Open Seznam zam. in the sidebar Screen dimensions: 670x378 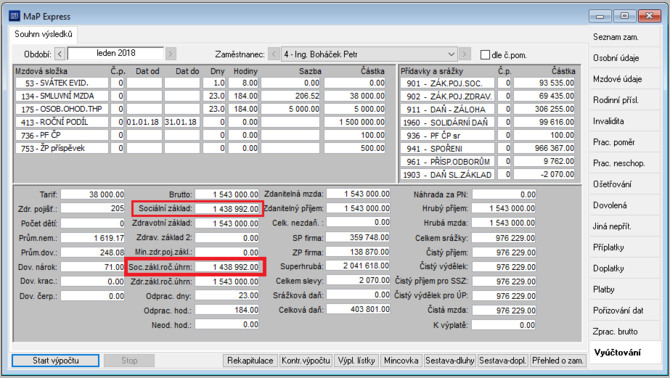click(x=615, y=37)
